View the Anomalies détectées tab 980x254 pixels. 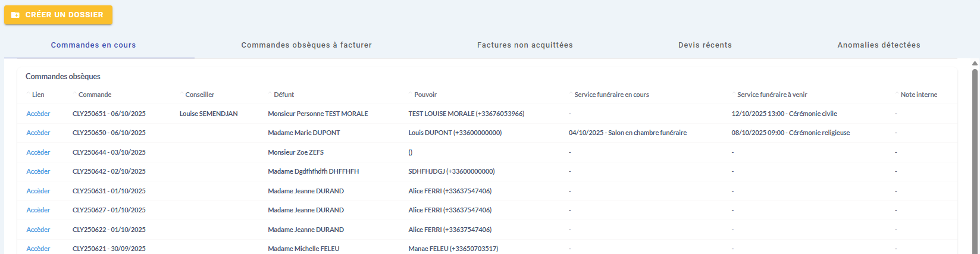[878, 45]
